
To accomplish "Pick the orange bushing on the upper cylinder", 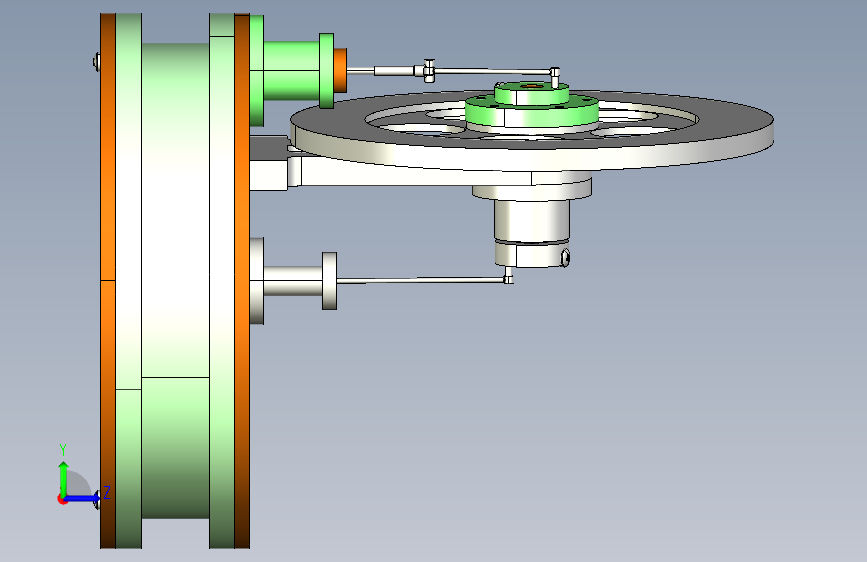I will tap(340, 70).
